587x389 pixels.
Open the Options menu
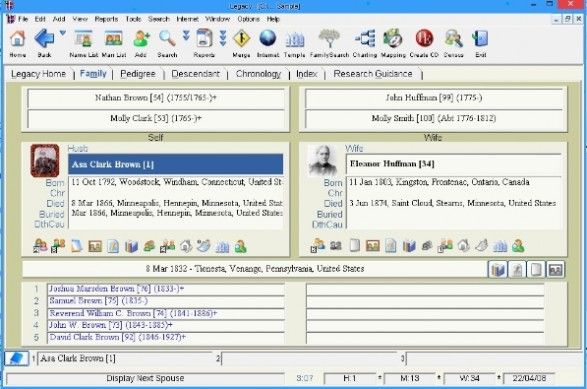coord(249,19)
